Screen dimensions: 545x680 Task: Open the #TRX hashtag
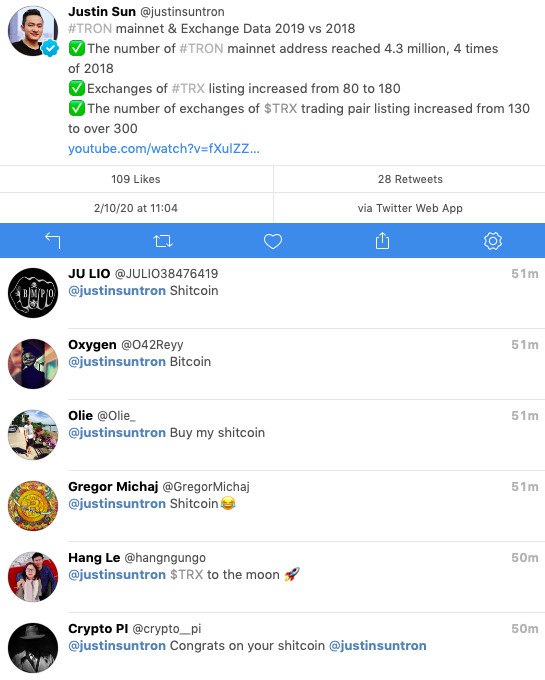coord(188,88)
